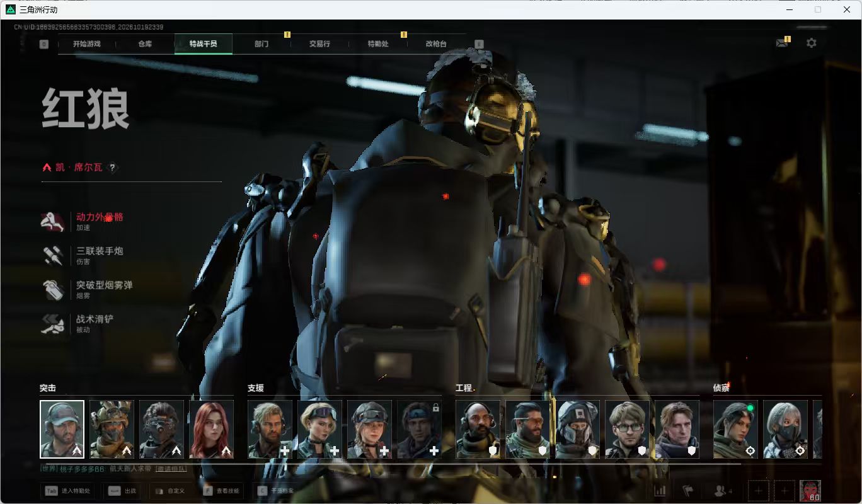Click the 邀请组队 link in chat
862x504 pixels.
click(171, 469)
